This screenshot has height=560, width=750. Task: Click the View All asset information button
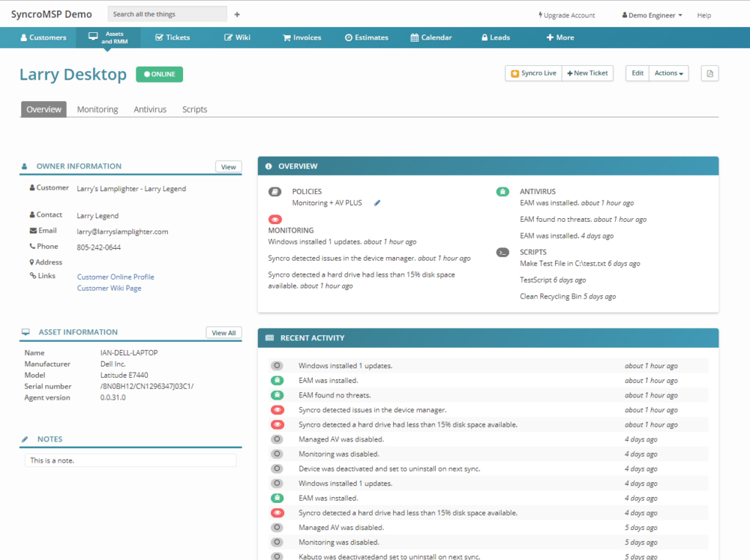pos(223,332)
